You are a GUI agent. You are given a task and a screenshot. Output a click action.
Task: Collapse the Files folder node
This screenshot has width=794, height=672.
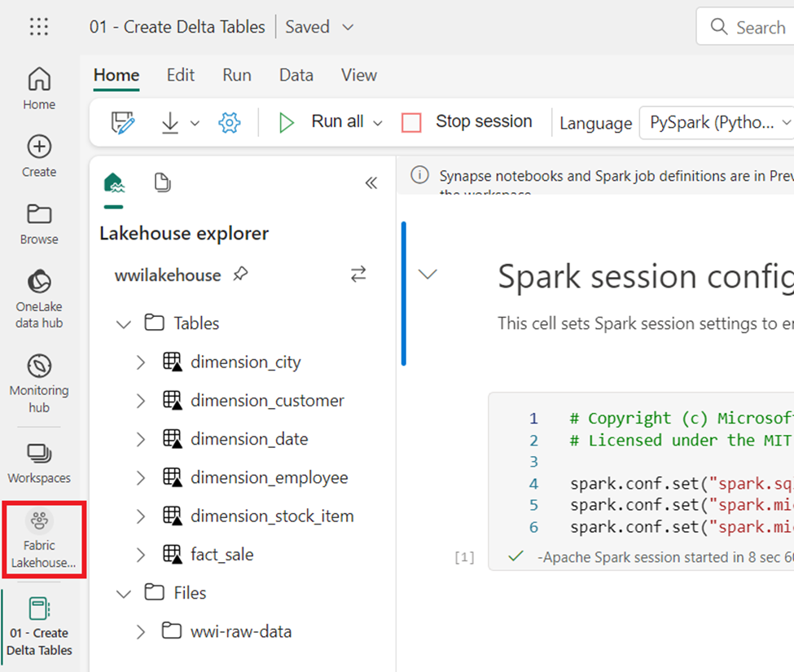pos(124,594)
